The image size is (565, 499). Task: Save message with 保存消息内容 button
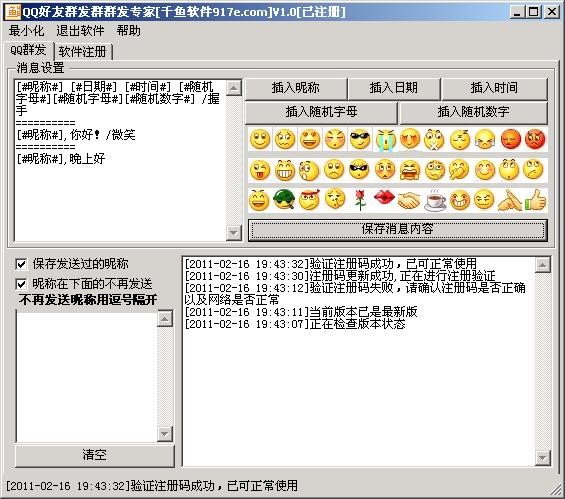[397, 230]
